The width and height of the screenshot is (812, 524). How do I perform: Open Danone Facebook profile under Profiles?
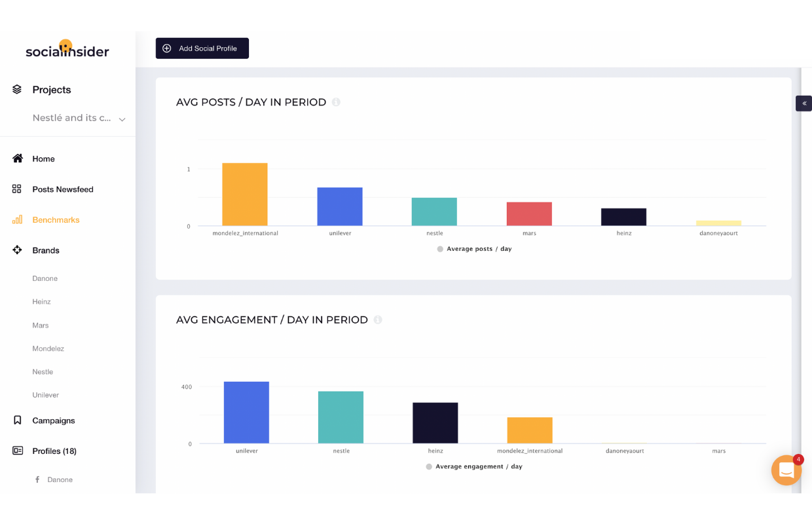[x=60, y=479]
